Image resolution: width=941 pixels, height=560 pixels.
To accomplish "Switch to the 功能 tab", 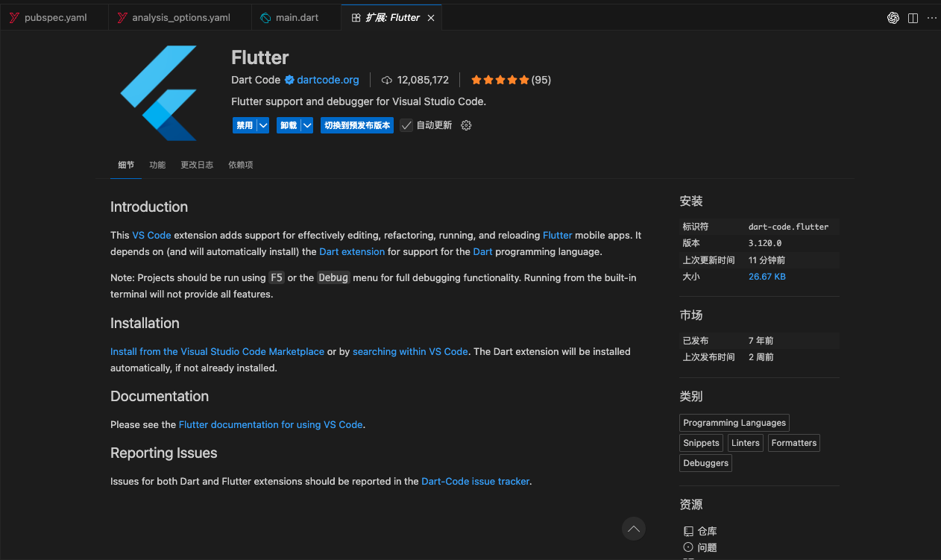I will (157, 165).
